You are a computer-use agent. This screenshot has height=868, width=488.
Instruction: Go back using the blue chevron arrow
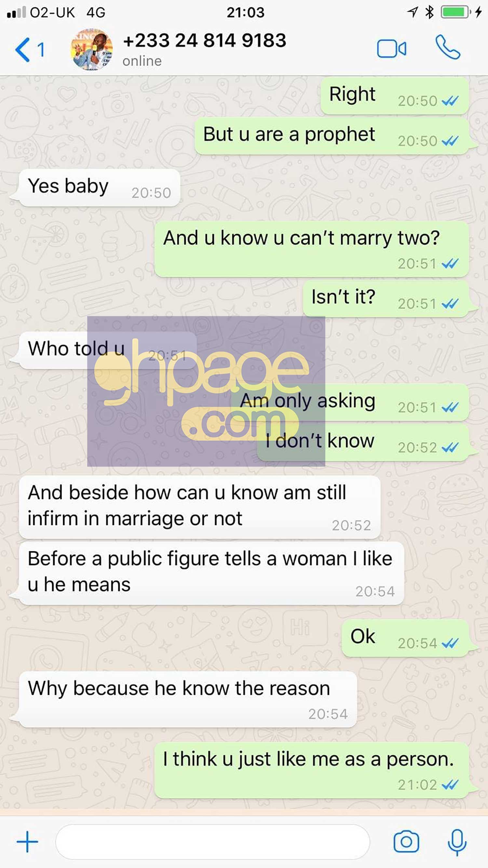(x=23, y=50)
